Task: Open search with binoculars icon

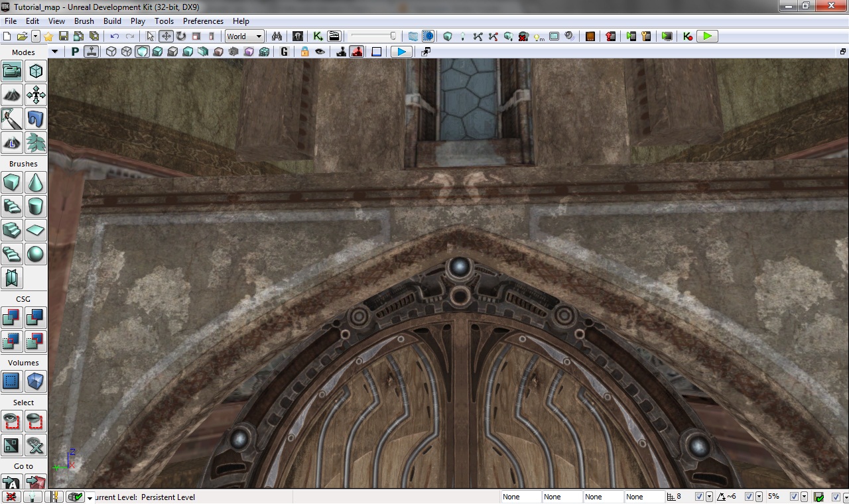Action: coord(277,36)
